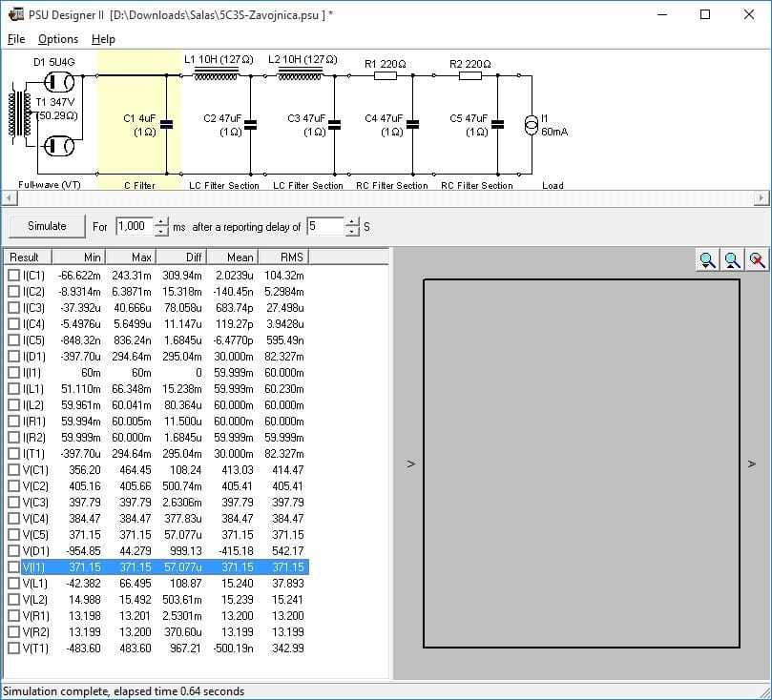The image size is (772, 700).
Task: Click the magnifier icon with the up arrow
Action: pyautogui.click(x=732, y=260)
